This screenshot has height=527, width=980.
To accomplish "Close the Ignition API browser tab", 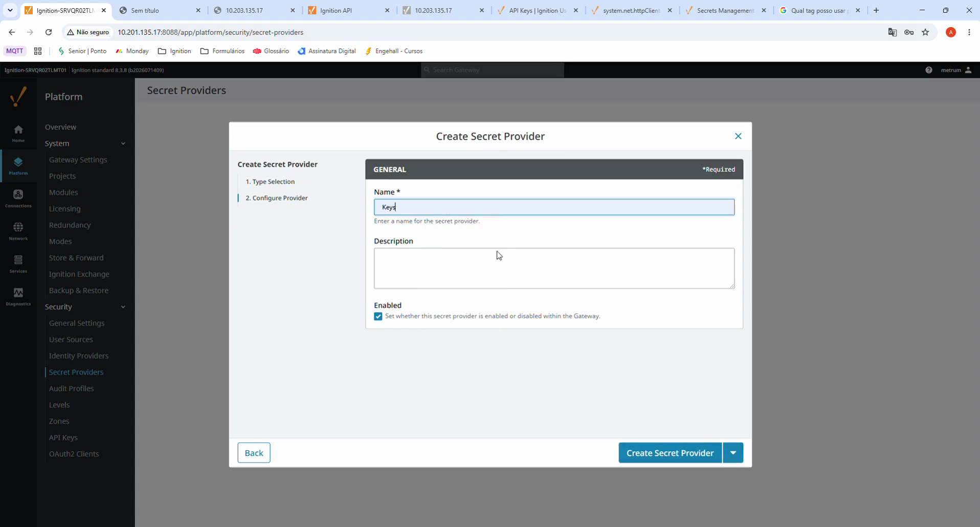I will click(x=387, y=10).
